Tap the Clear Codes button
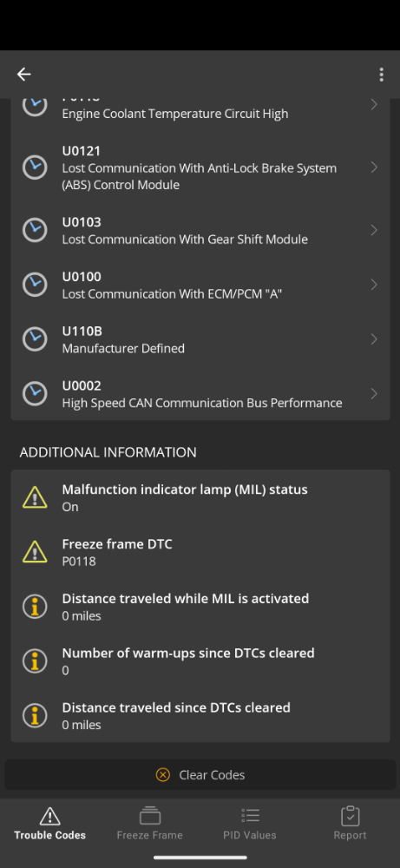The image size is (400, 868). pyautogui.click(x=200, y=774)
